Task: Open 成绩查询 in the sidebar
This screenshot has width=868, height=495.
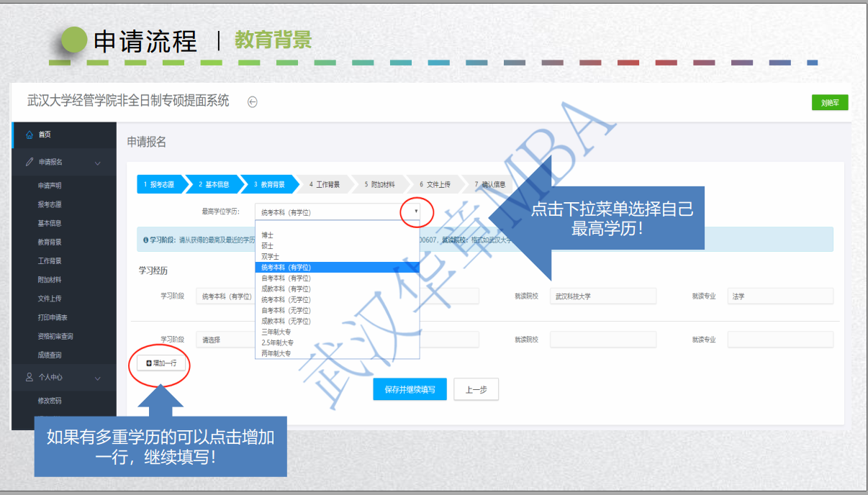Action: click(x=50, y=355)
